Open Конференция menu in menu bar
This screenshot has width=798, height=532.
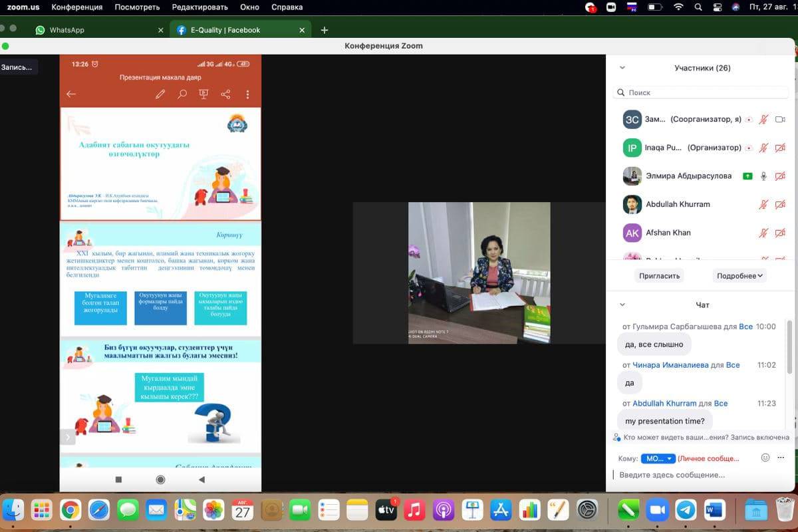point(77,7)
